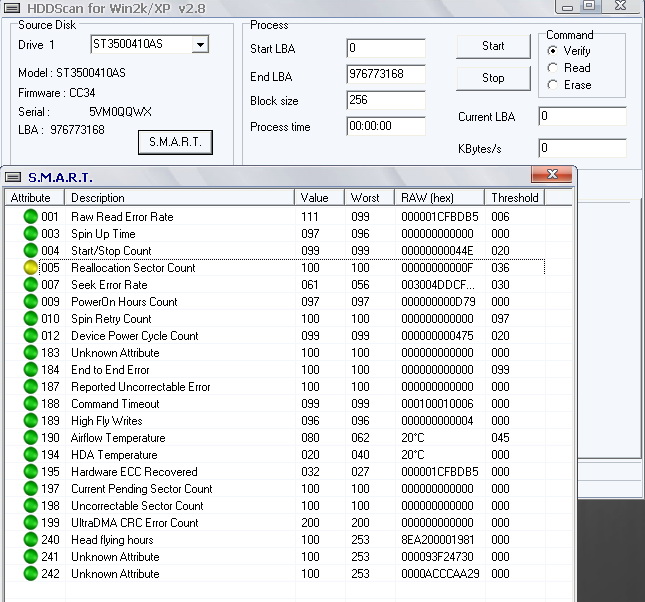The image size is (645, 602).
Task: Sort by the Threshold column header
Action: pos(515,198)
